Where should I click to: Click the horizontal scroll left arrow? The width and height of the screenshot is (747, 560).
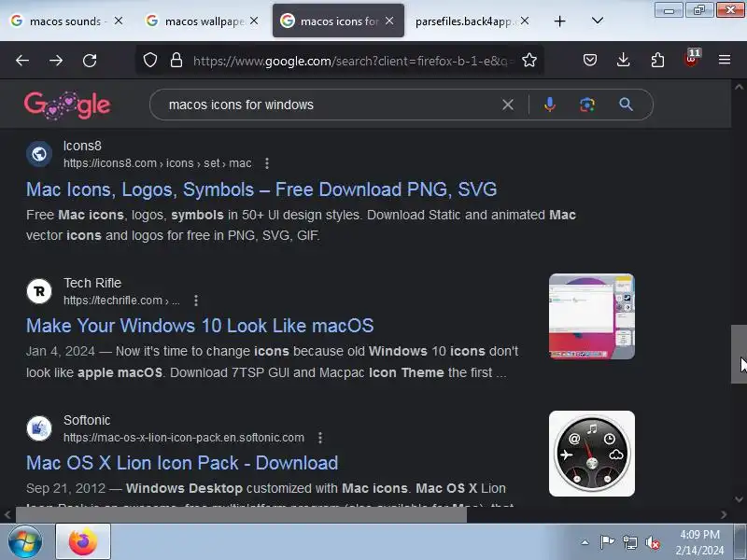[x=7, y=515]
